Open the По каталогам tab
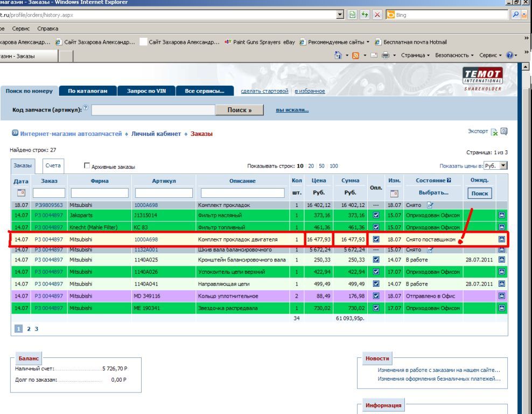Screen dimensions: 532x414 pyautogui.click(x=88, y=91)
